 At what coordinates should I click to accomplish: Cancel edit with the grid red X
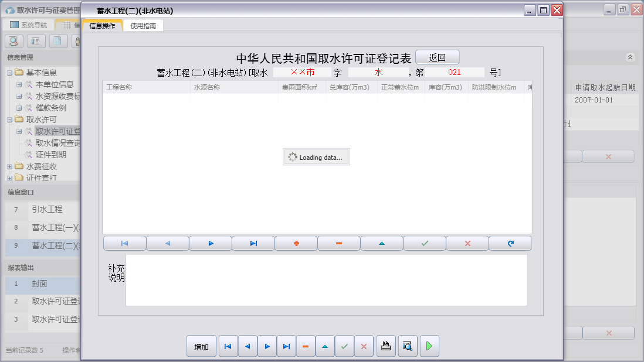467,243
